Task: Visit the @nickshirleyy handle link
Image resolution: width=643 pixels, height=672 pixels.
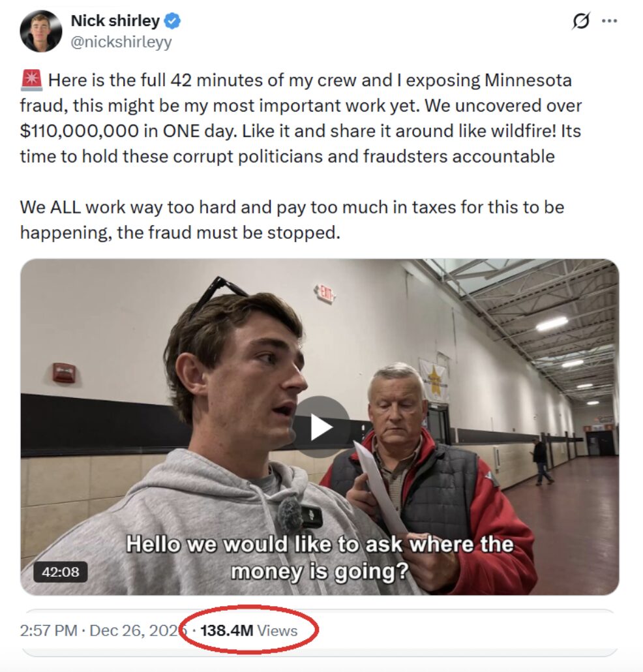Action: (x=121, y=42)
